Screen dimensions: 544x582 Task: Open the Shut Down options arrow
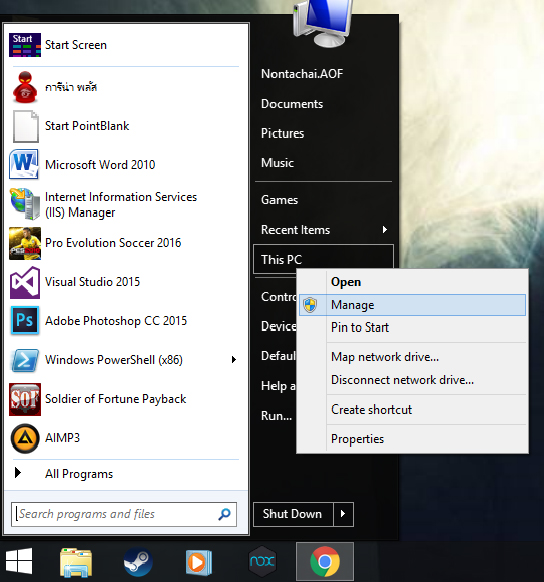[x=343, y=514]
